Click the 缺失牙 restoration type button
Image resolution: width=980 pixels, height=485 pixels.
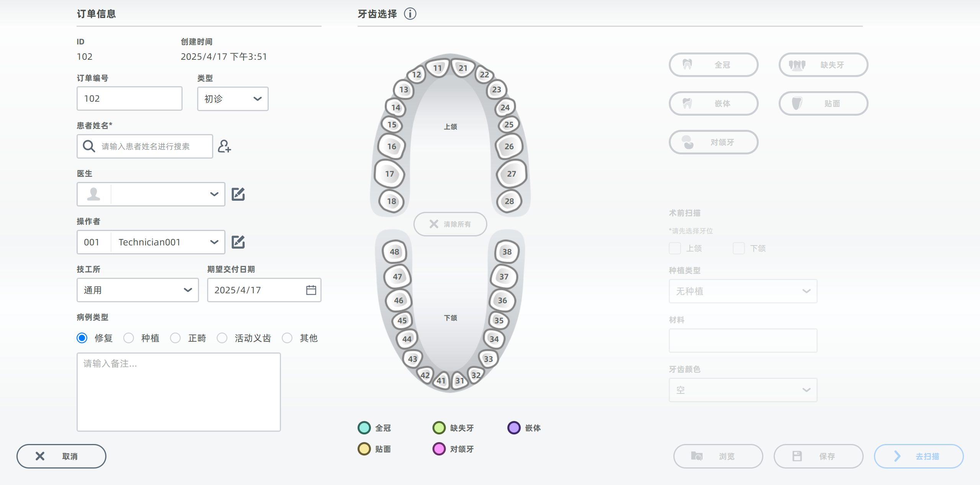[x=823, y=65]
